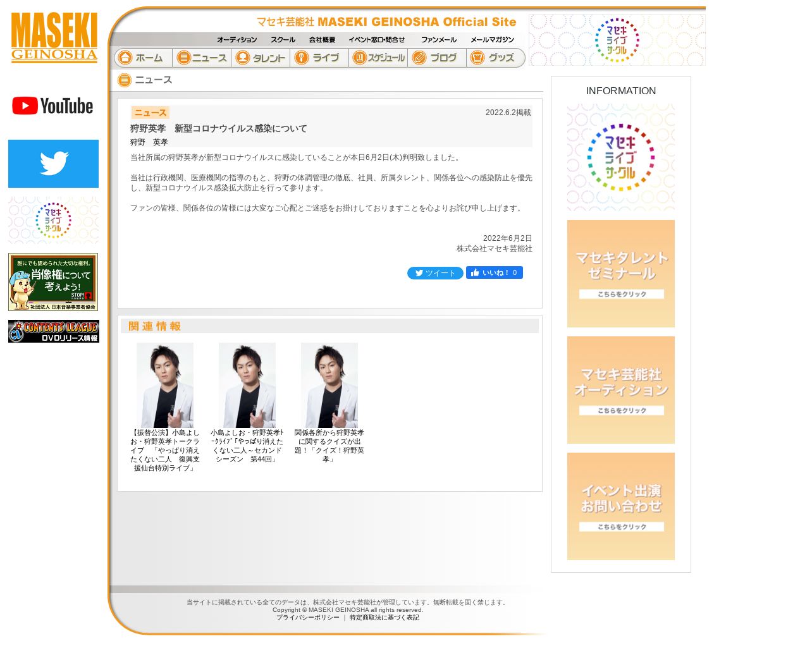Screen dimensions: 812x648
Task: Open the メールマガジン top link
Action: click(x=492, y=40)
